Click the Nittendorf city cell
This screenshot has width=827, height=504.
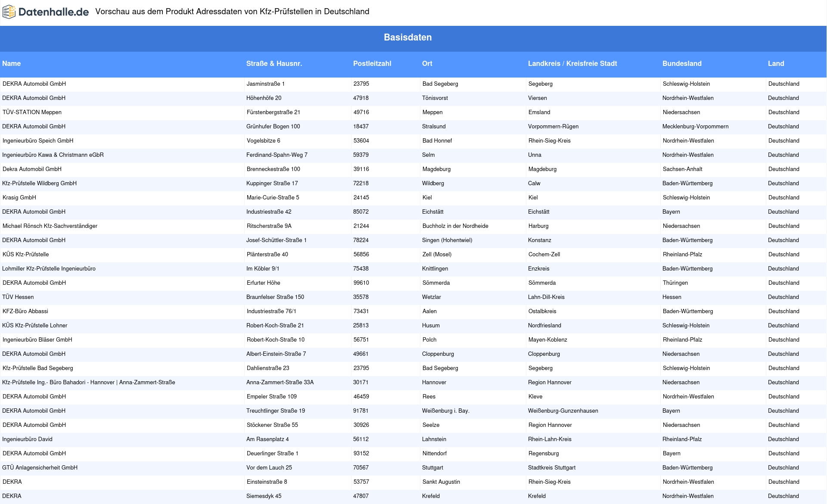pos(435,453)
